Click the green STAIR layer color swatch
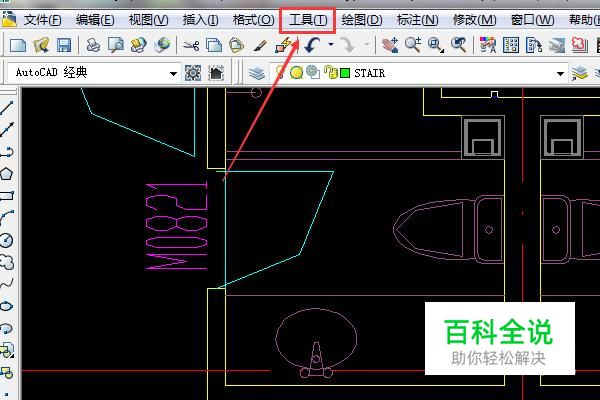The width and height of the screenshot is (600, 400). point(345,73)
